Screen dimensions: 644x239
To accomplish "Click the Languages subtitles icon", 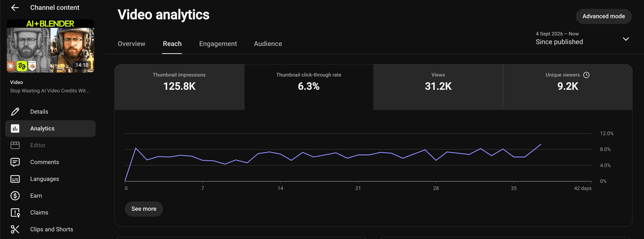I will click(x=15, y=179).
